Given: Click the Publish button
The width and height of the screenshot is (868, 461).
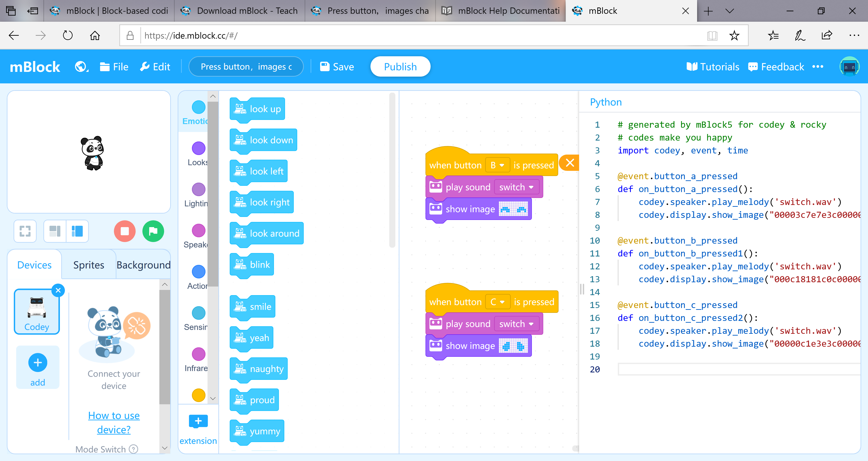Looking at the screenshot, I should click(400, 67).
